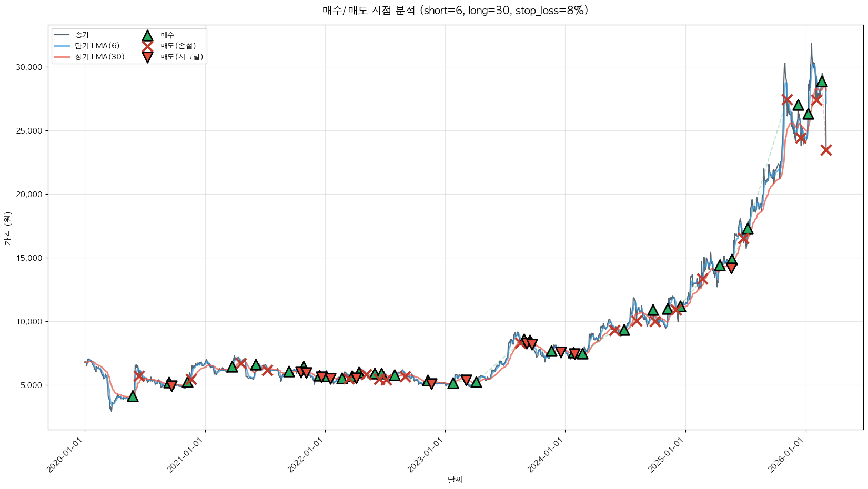
Task: Select the first buy triangle marker in 2020
Action: click(133, 396)
